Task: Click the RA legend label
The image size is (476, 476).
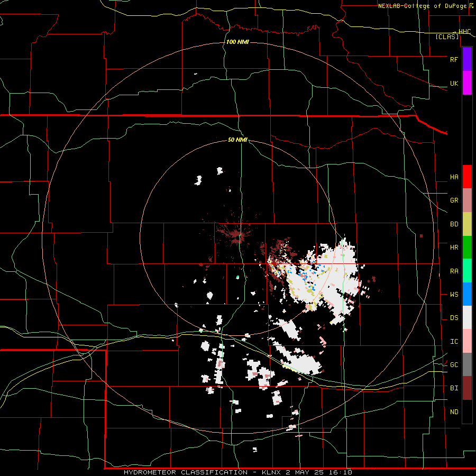Action: click(454, 271)
